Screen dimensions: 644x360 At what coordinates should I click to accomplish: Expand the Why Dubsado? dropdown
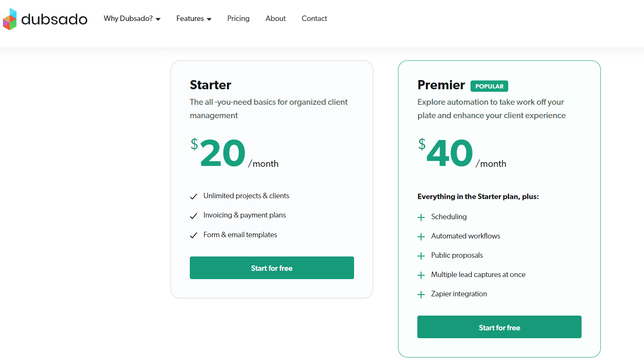click(x=132, y=18)
